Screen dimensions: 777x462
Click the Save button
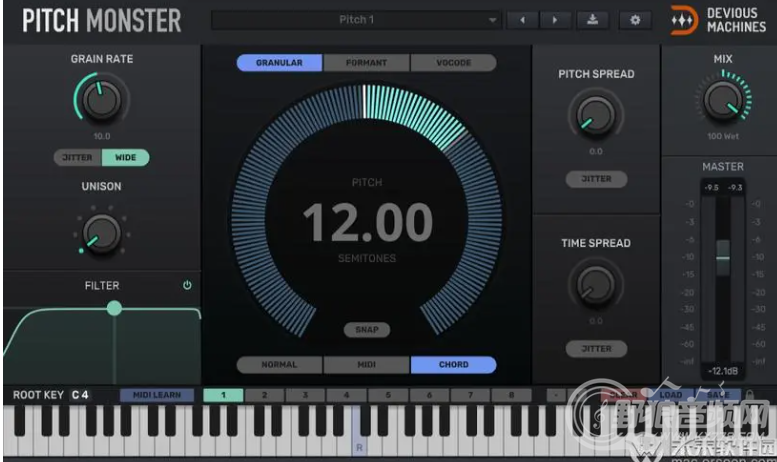click(x=718, y=395)
